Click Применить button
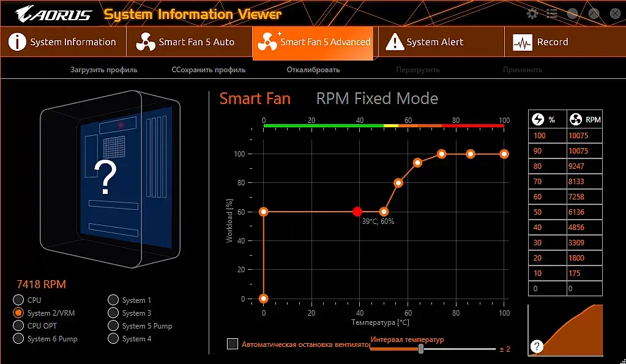Screen dimensions: 626x364 click(522, 70)
